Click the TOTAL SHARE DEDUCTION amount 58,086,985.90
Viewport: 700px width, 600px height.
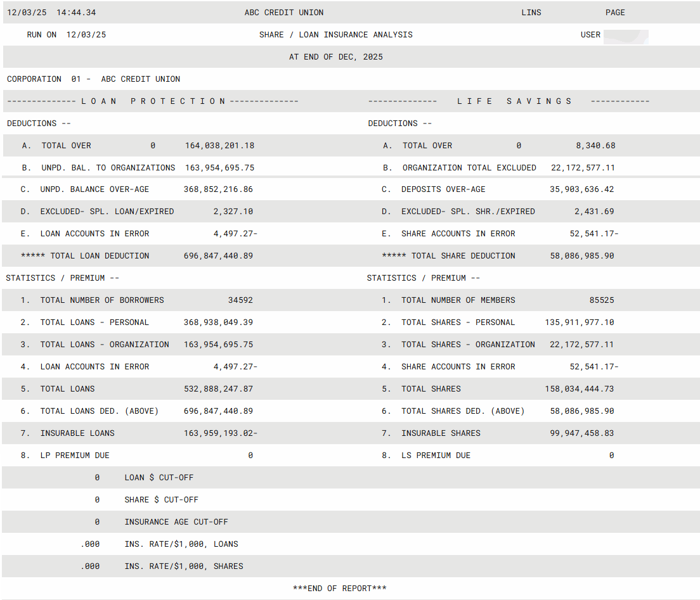pyautogui.click(x=581, y=256)
